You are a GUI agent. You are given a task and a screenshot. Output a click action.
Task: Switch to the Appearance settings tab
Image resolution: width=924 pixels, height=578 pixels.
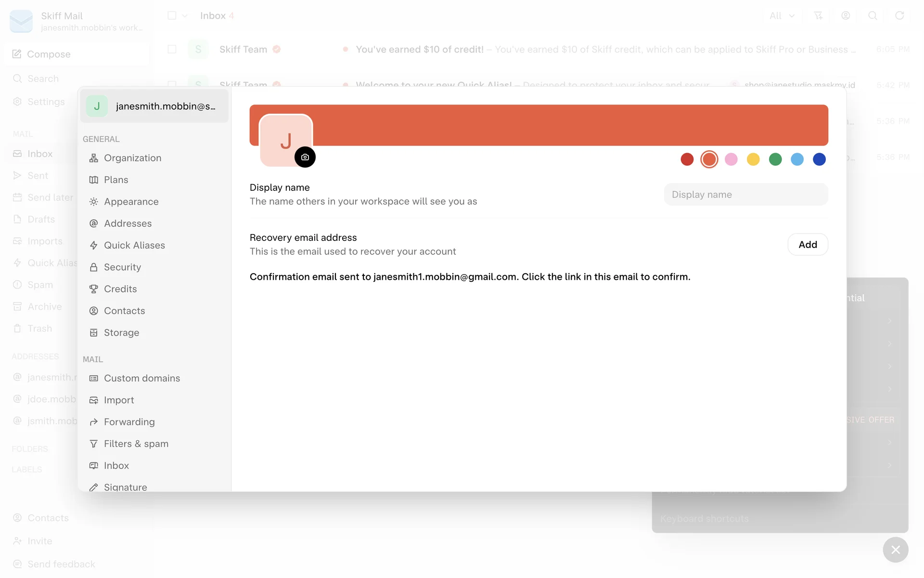pyautogui.click(x=131, y=201)
